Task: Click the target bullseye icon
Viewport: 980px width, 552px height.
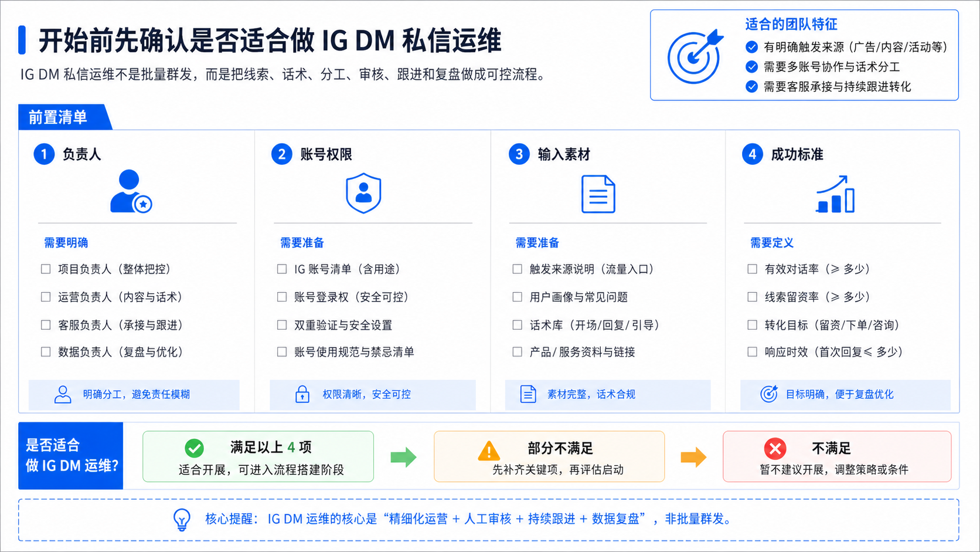Action: (x=696, y=56)
